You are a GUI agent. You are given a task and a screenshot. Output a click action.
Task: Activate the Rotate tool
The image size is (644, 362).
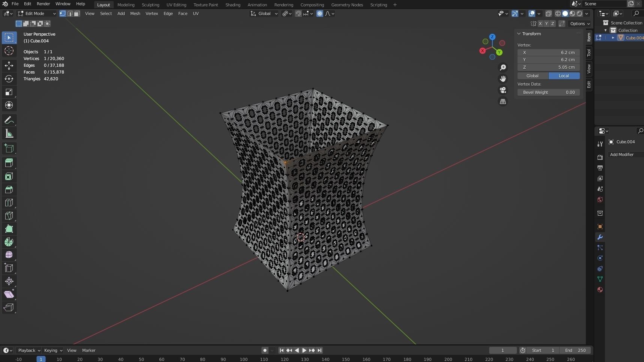(9, 79)
